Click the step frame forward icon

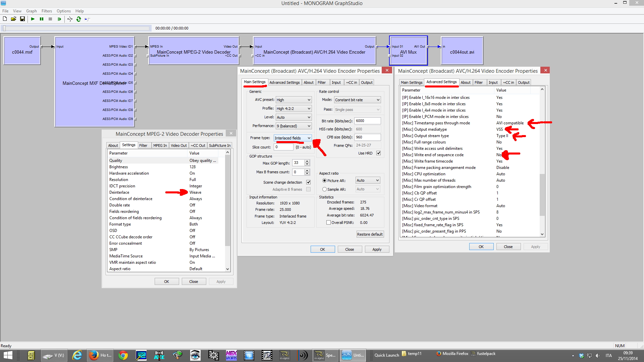(59, 19)
